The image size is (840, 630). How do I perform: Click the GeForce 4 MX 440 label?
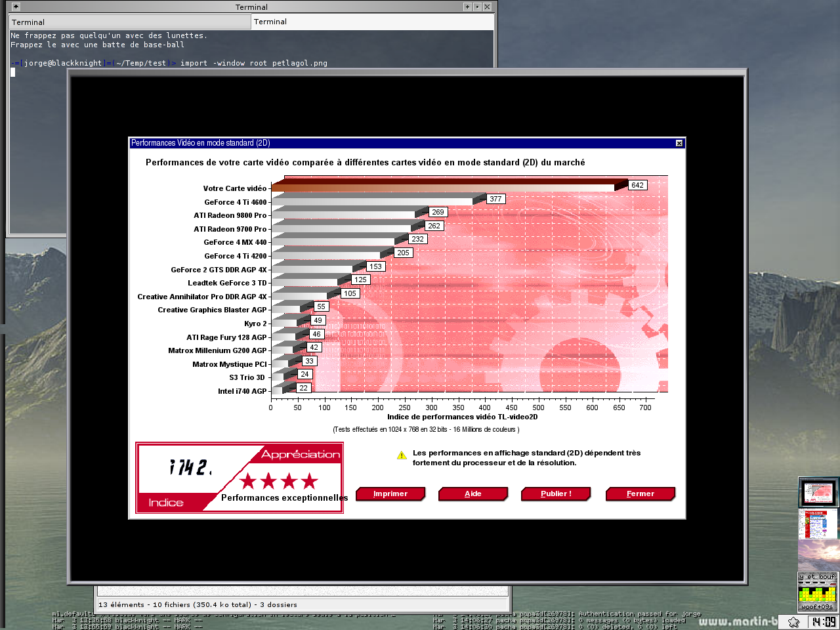click(236, 242)
